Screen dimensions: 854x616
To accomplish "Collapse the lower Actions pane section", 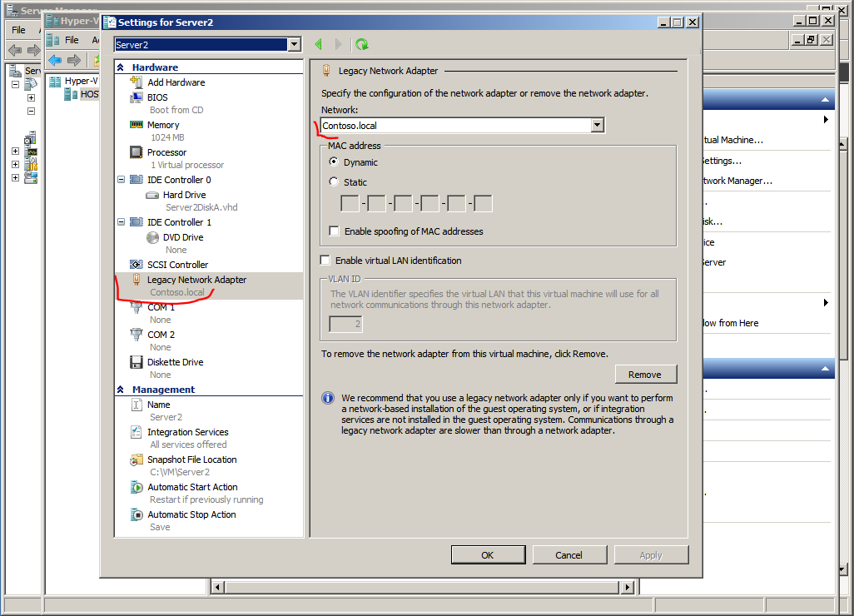I will pyautogui.click(x=825, y=369).
